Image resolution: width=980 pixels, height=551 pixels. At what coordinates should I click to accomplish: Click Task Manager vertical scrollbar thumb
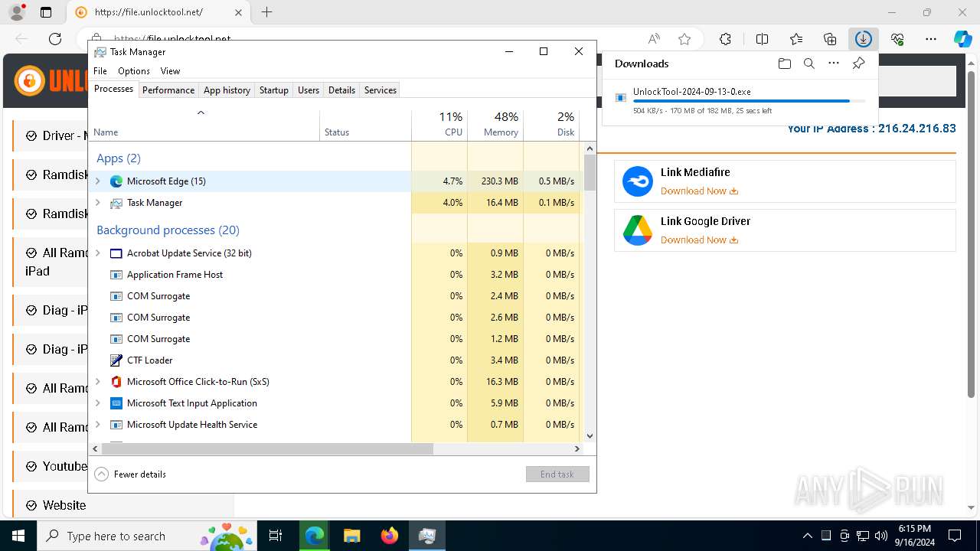[590, 172]
